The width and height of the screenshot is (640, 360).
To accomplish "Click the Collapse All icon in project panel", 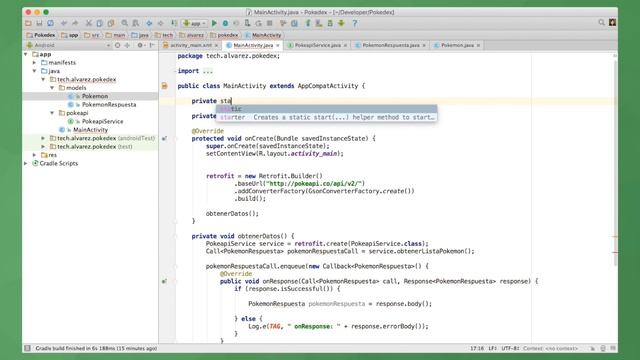I will (x=127, y=45).
